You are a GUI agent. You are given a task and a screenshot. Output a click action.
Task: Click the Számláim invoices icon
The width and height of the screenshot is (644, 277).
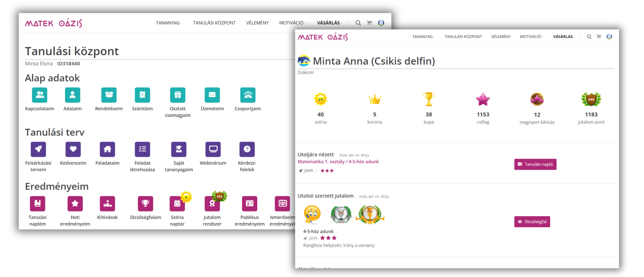[142, 95]
